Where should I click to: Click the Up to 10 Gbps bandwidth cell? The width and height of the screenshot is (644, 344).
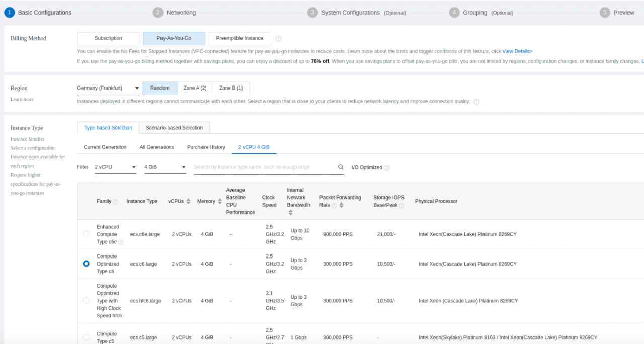point(300,234)
